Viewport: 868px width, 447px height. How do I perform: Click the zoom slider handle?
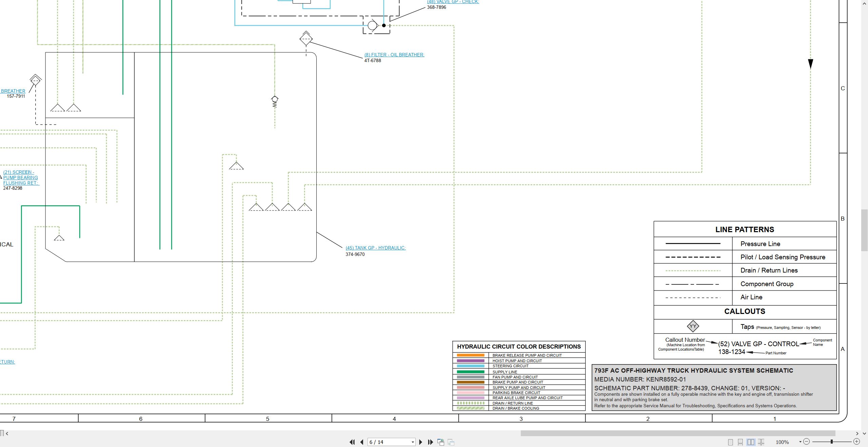pos(831,442)
